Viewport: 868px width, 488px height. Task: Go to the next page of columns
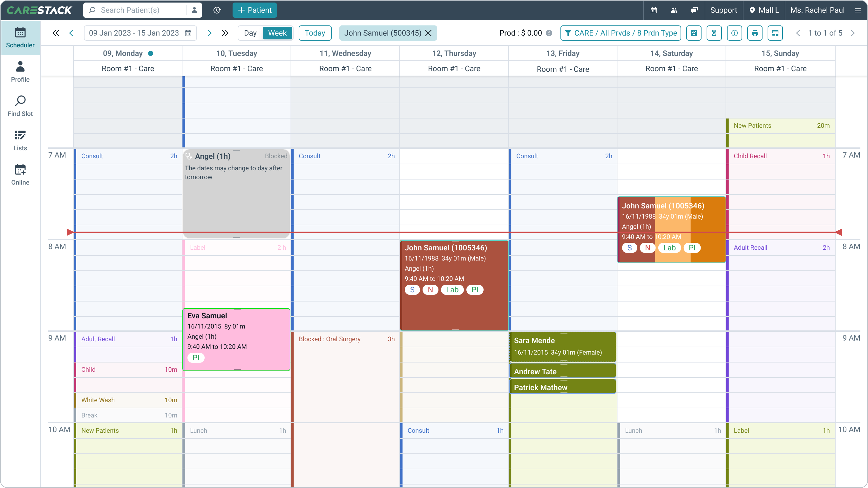(x=852, y=33)
